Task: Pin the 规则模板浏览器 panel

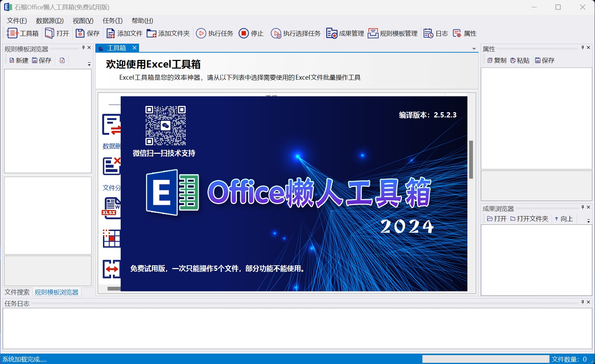Action: pos(83,47)
